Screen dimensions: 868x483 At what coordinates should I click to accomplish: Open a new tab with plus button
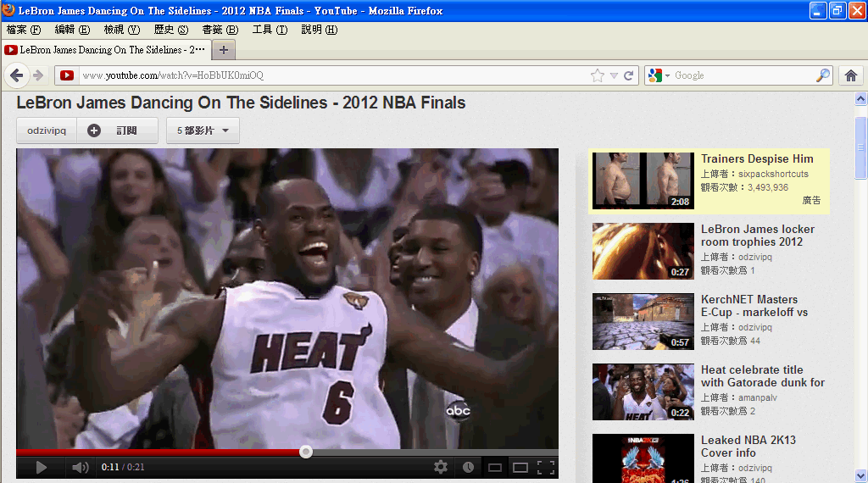click(223, 49)
